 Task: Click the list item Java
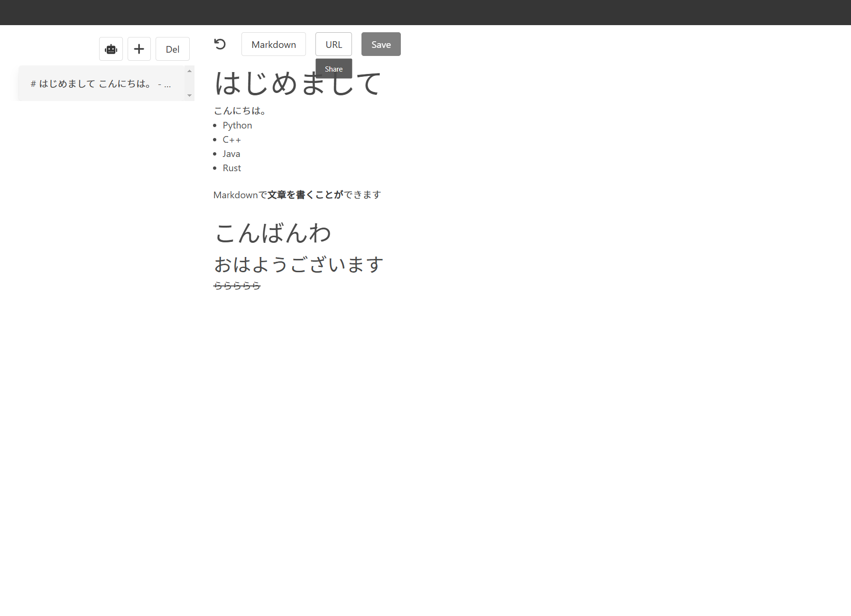pyautogui.click(x=231, y=154)
